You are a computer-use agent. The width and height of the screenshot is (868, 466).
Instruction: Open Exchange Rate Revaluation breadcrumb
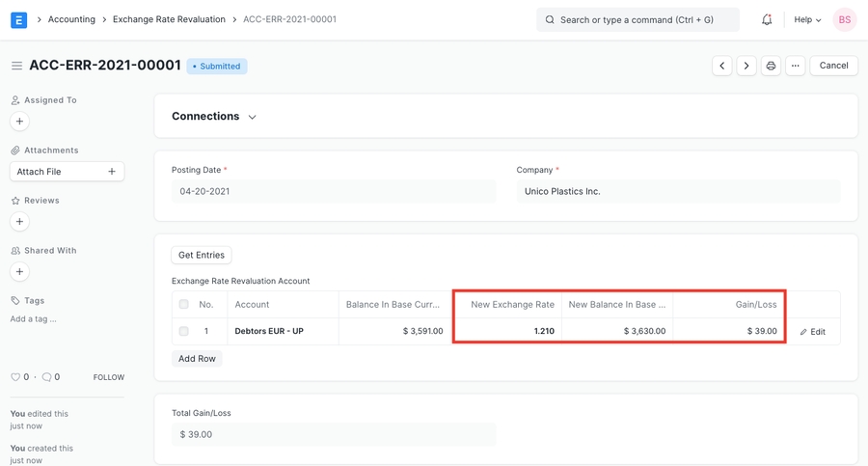pos(169,19)
